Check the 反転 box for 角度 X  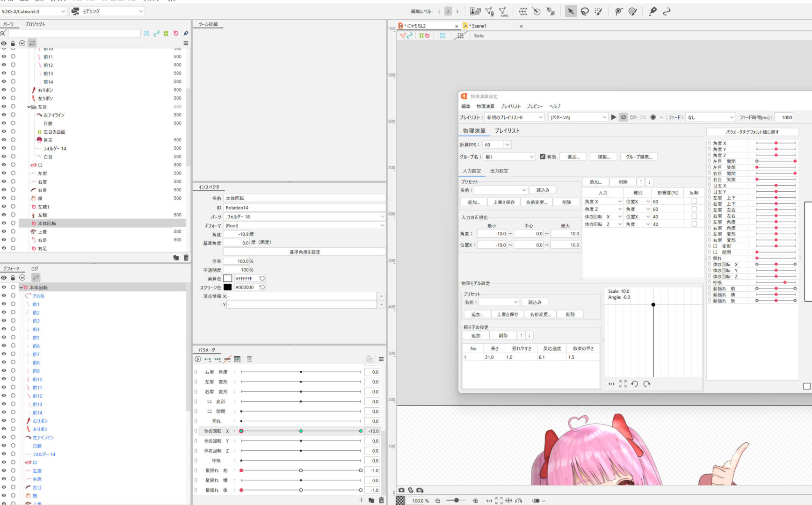tap(694, 202)
